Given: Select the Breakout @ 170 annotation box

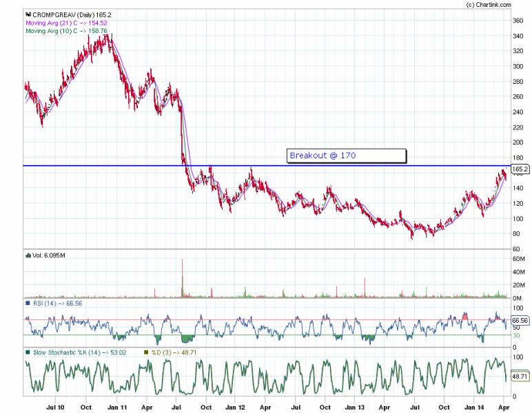Looking at the screenshot, I should [x=346, y=156].
